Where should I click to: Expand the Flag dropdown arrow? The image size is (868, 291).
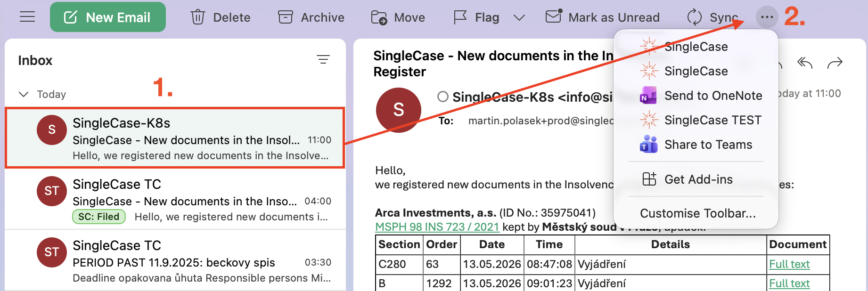point(519,18)
